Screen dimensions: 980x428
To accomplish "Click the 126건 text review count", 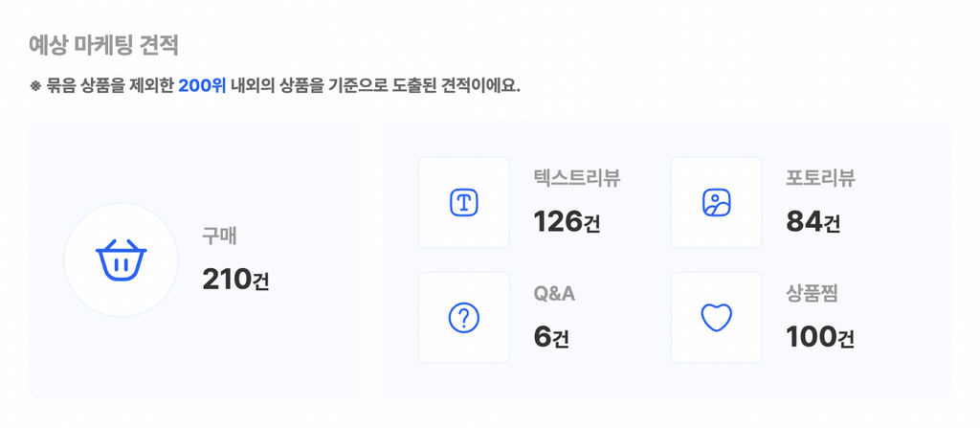I will [x=567, y=222].
